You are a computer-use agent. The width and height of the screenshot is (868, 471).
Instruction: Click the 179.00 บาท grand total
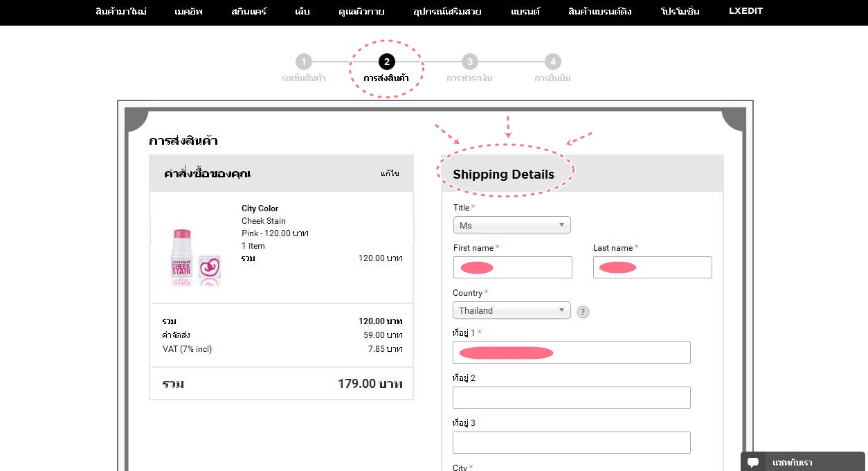pos(370,384)
